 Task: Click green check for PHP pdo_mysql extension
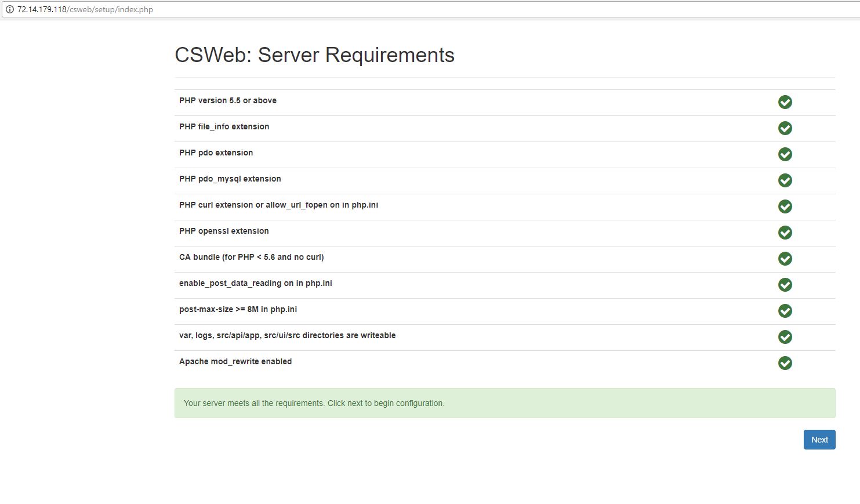[x=785, y=180]
